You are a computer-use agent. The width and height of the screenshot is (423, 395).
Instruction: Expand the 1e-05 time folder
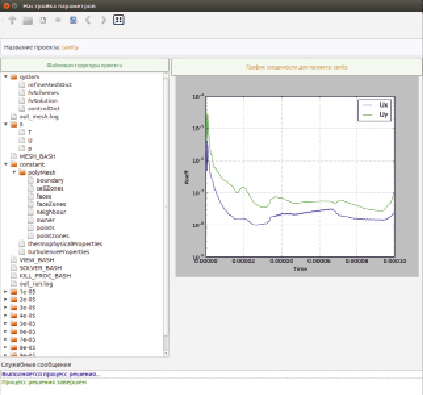[x=6, y=292]
